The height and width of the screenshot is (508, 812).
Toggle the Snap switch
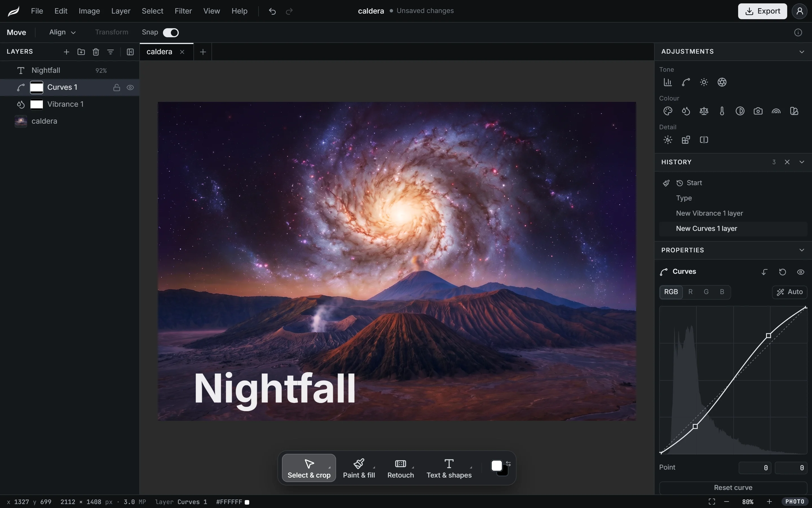click(171, 32)
